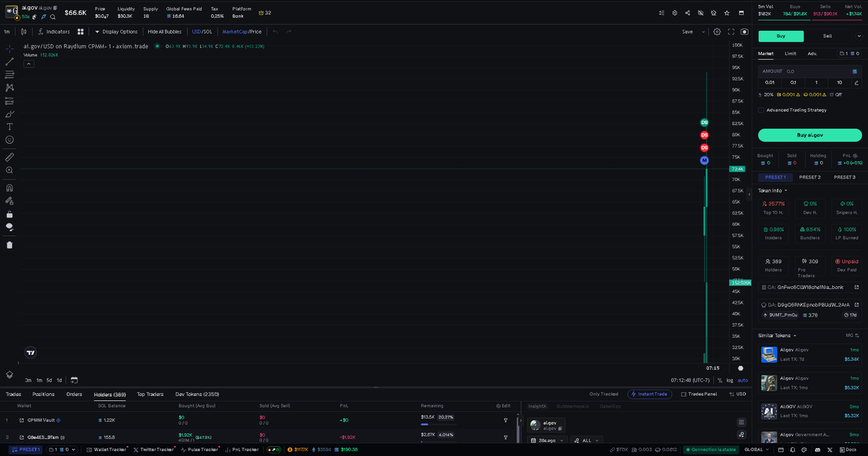Select PRESET 3 tab

[844, 177]
